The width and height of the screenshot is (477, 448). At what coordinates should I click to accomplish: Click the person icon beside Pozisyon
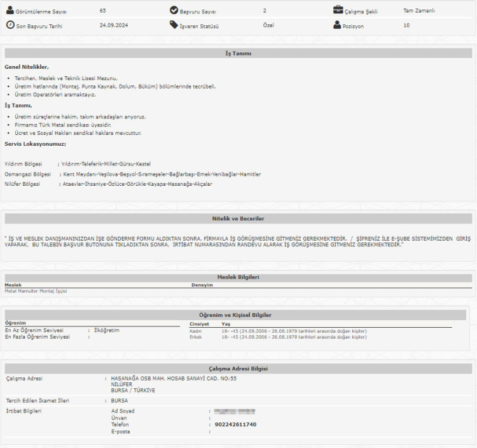point(338,25)
